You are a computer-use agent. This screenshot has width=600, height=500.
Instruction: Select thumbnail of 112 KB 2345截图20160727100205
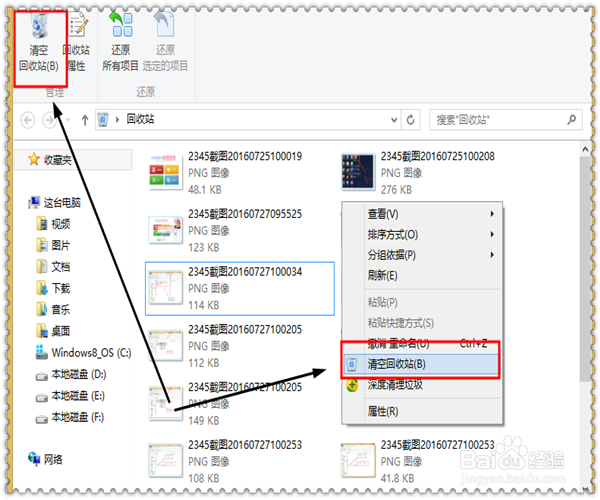[165, 346]
